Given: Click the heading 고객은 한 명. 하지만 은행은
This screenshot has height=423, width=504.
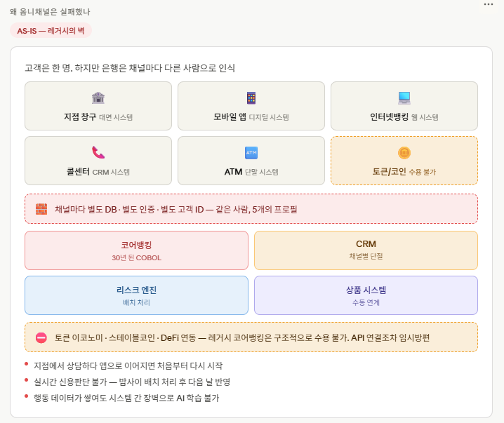Looking at the screenshot, I should point(130,68).
